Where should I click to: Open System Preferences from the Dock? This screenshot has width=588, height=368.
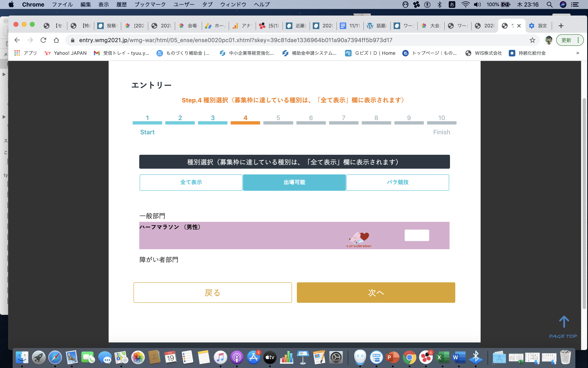[336, 357]
